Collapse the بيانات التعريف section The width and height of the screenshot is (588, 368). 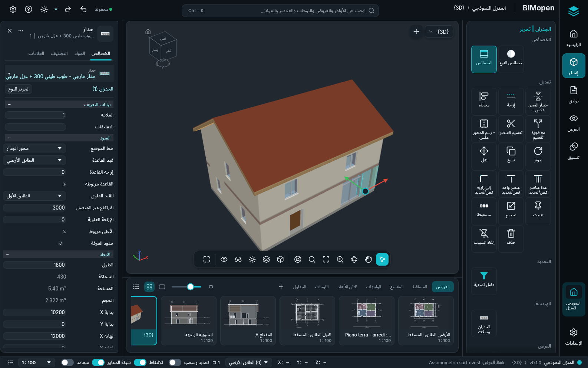59,105
